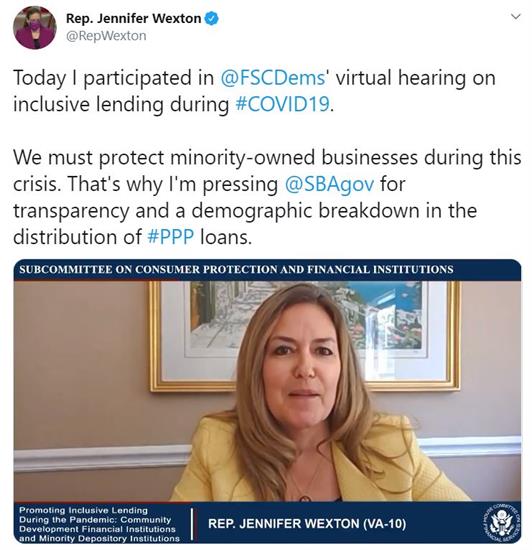Click the paragraph about minority-owned businesses
Image resolution: width=532 pixels, height=550 pixels.
click(267, 197)
